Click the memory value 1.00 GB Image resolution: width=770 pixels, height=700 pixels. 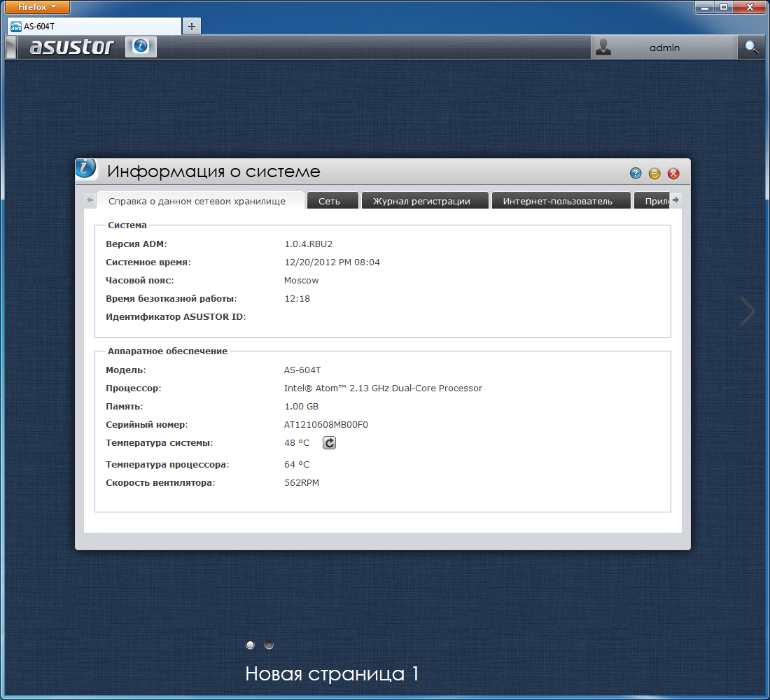point(302,406)
